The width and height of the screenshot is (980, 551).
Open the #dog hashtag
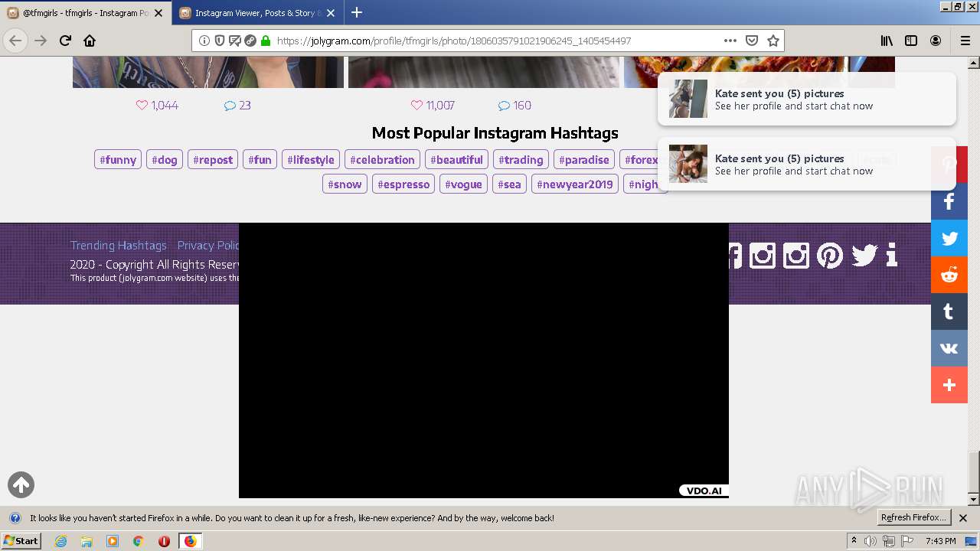pyautogui.click(x=165, y=159)
